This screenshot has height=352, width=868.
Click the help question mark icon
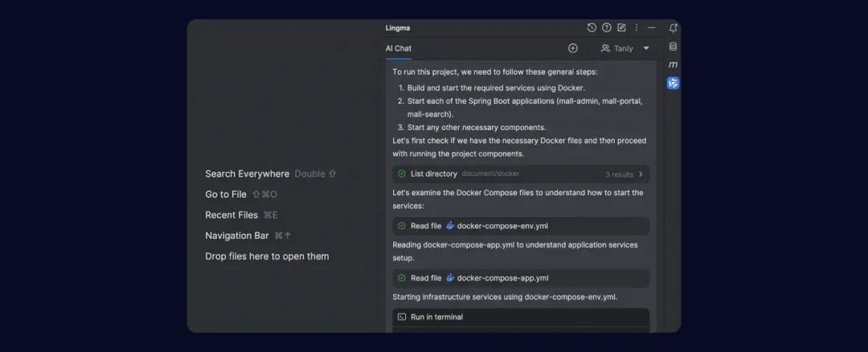(607, 27)
